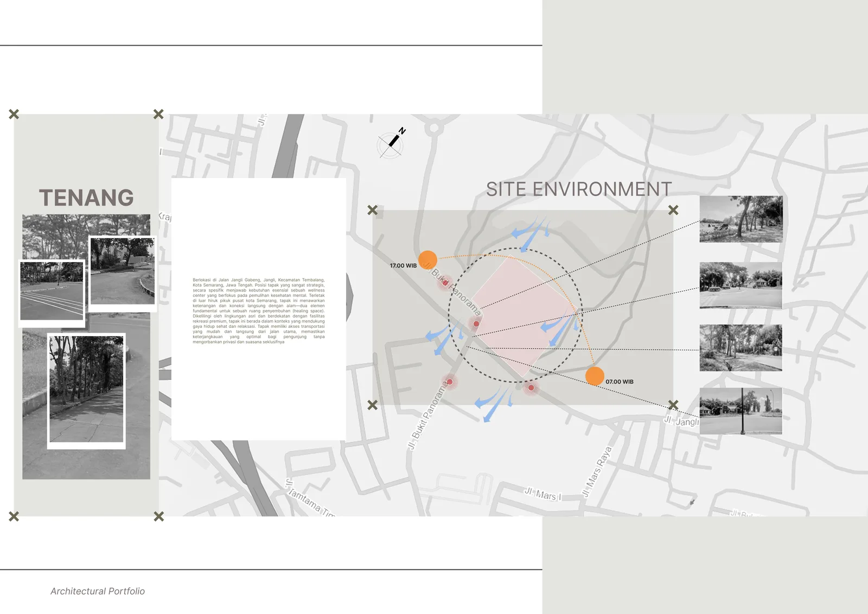Viewport: 868px width, 614px height.
Task: Open the bottom right photo with street lamp pole
Action: 741,410
